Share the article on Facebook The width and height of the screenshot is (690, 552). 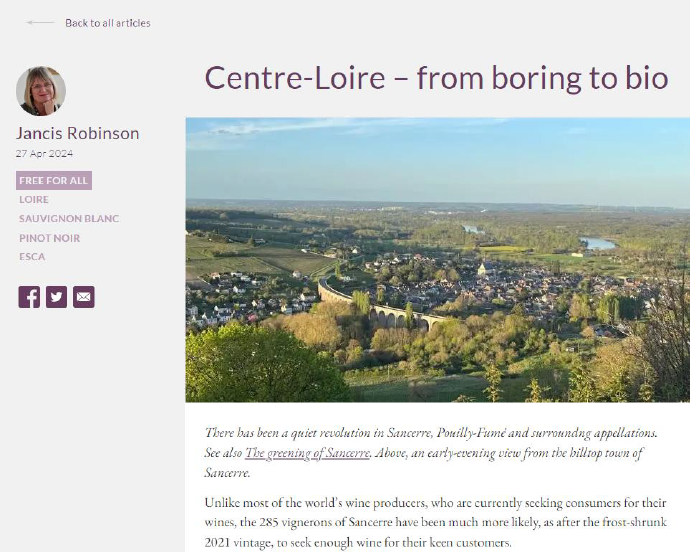pos(29,296)
